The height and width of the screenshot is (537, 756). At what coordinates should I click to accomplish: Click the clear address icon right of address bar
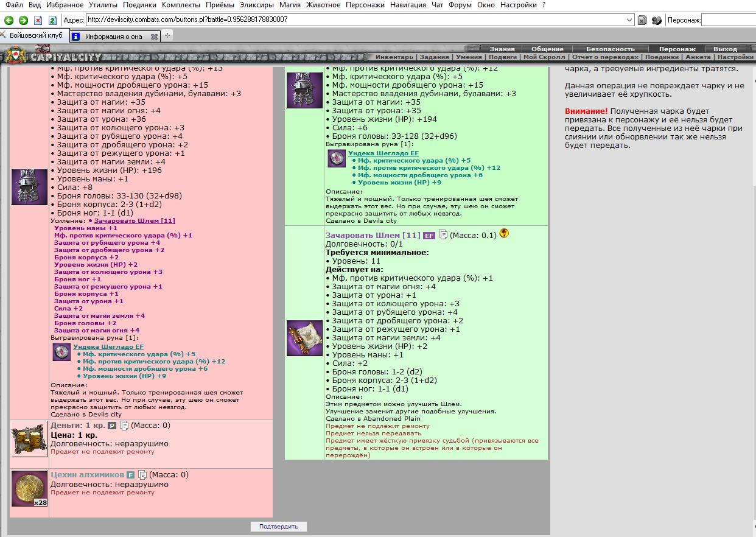(642, 20)
